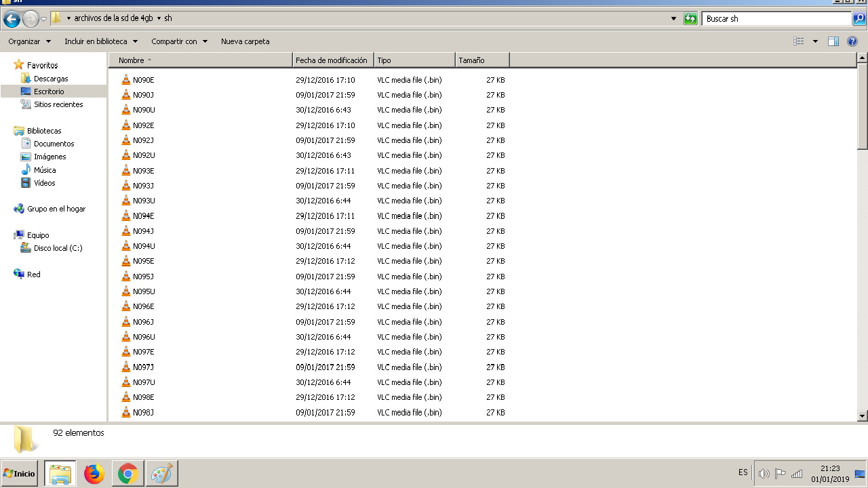868x488 pixels.
Task: Change view using the view icon
Action: 799,41
